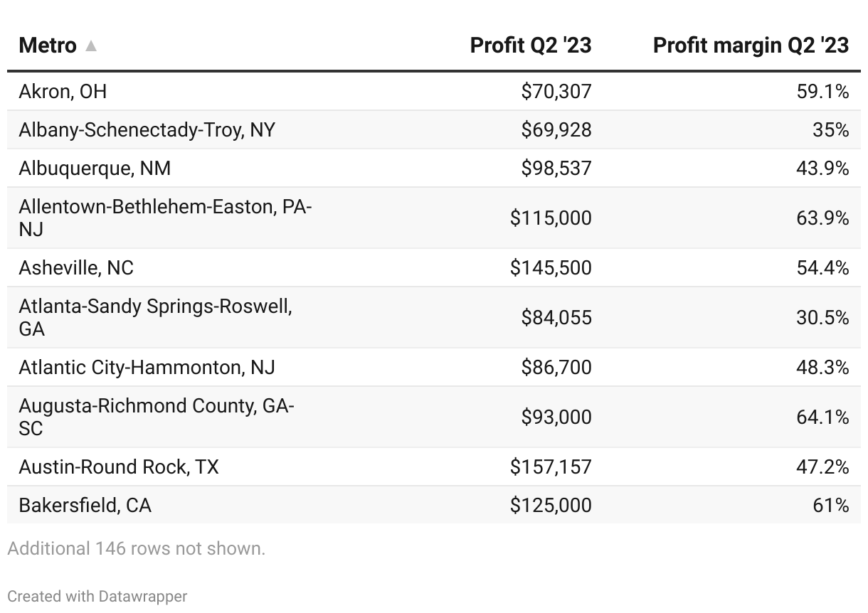Viewport: 868px width, 613px height.
Task: Click the Atlanta-Sandy Springs-Roswell, GA cell
Action: pos(155,317)
